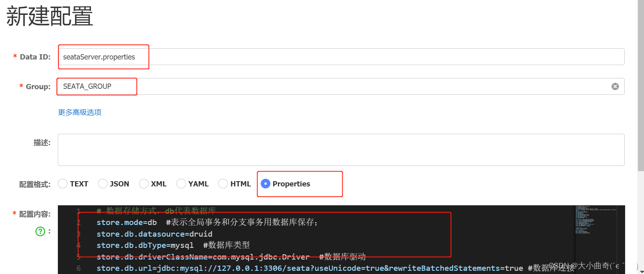Select the HTML format radio button

coord(223,184)
